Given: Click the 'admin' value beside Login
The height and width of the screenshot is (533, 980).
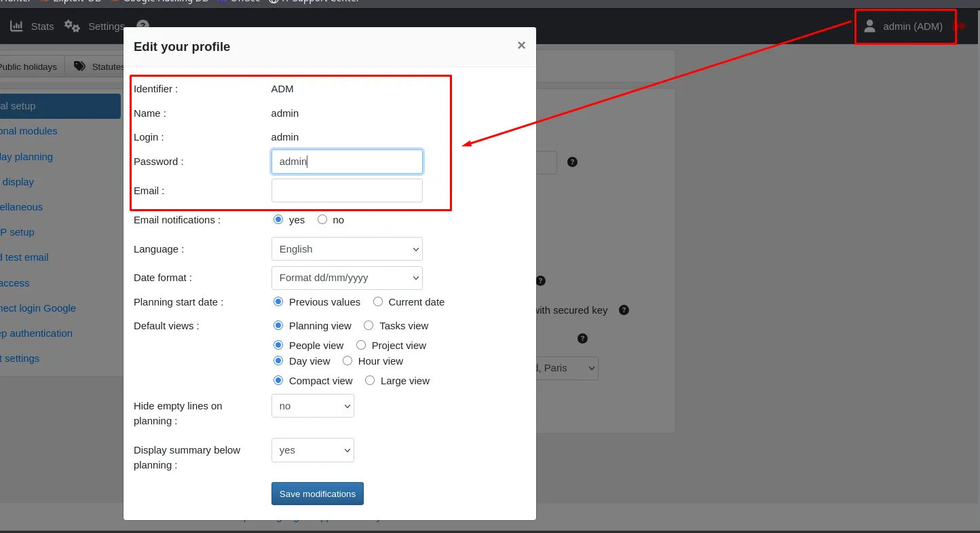Looking at the screenshot, I should tap(285, 137).
